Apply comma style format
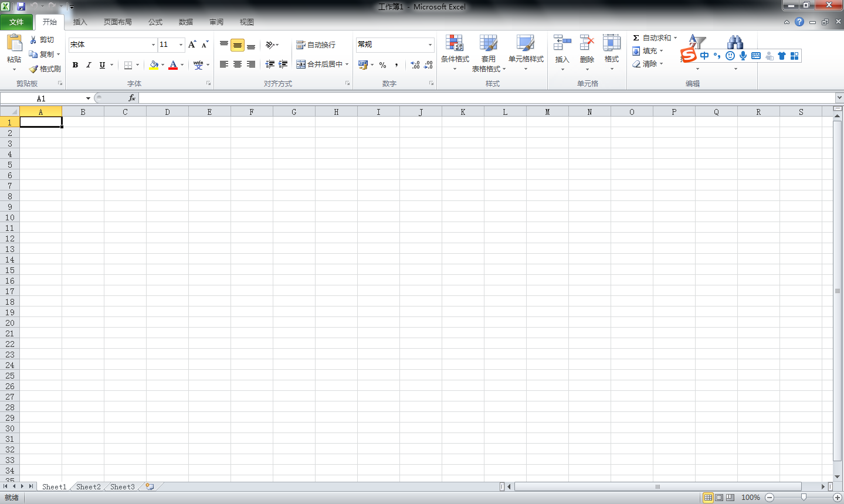The image size is (844, 504). [396, 65]
